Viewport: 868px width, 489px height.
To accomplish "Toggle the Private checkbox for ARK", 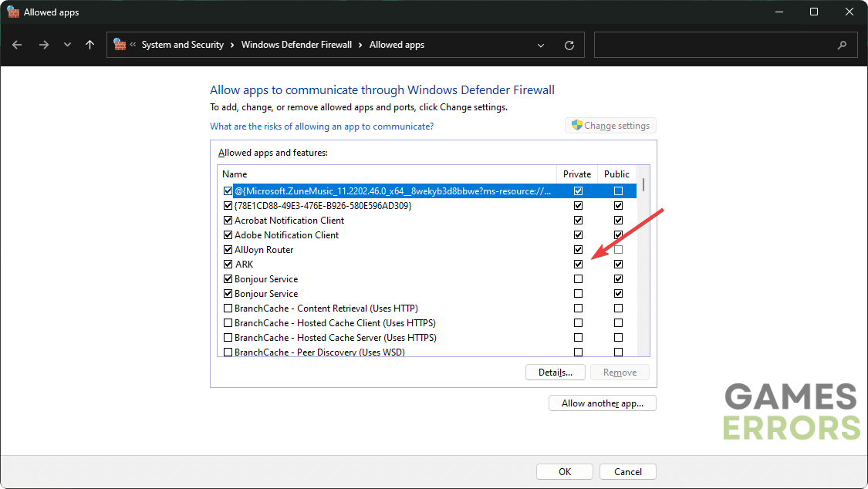I will pyautogui.click(x=579, y=265).
